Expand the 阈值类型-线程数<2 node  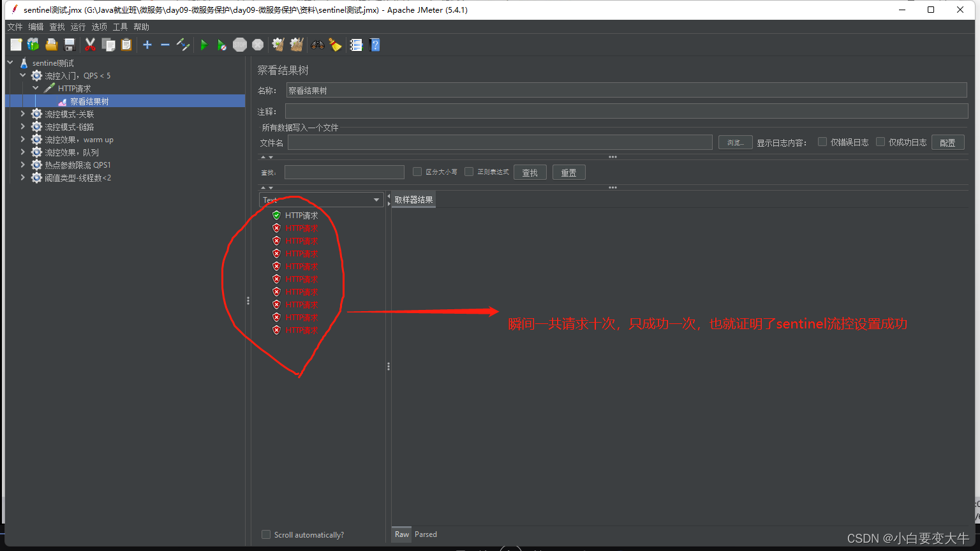click(23, 177)
